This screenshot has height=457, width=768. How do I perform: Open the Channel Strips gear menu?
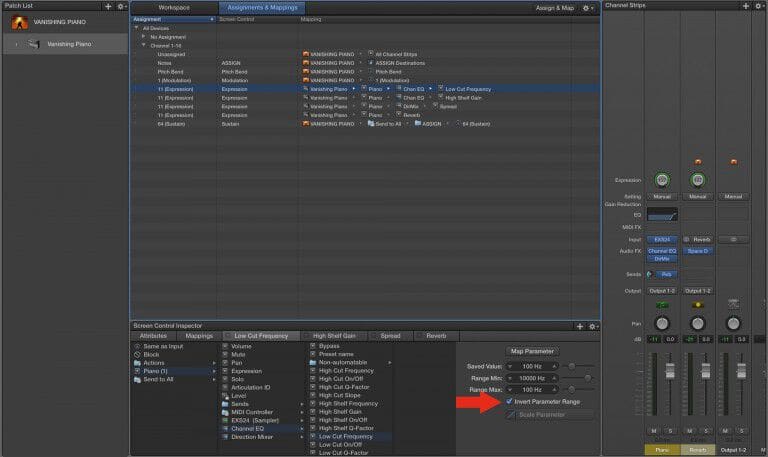[x=759, y=6]
